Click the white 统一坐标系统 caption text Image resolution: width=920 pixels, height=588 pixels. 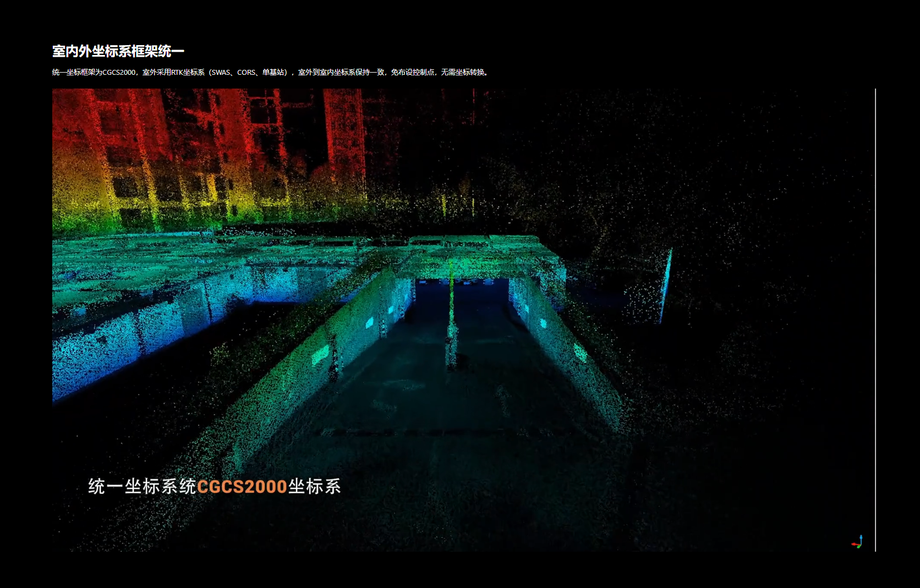[x=141, y=487]
